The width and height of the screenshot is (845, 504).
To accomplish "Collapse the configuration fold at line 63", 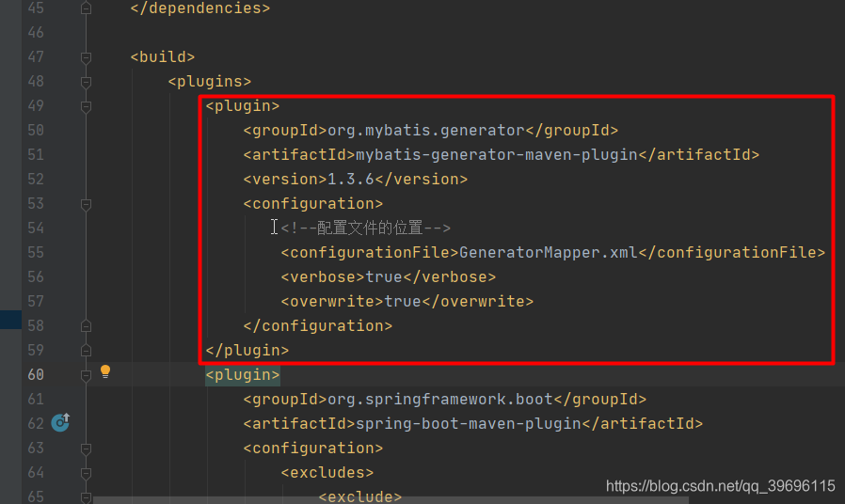I will pyautogui.click(x=86, y=449).
